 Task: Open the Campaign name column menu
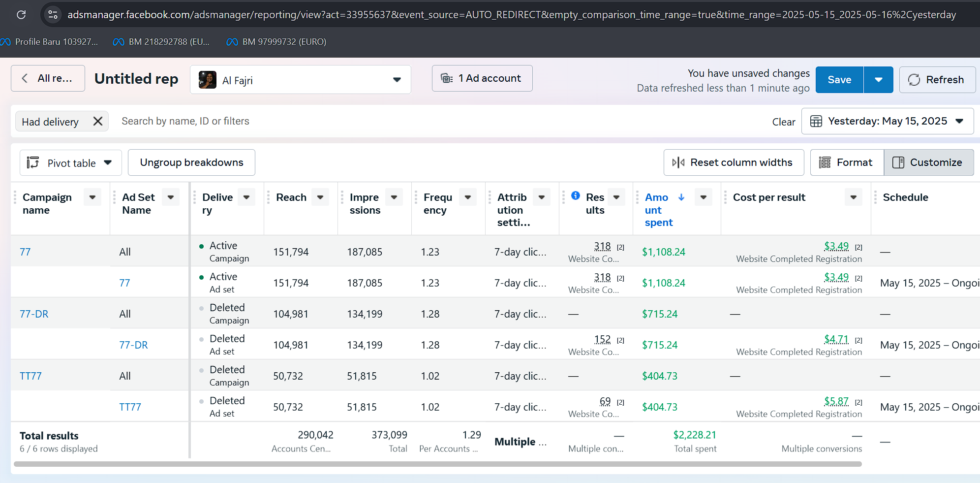pyautogui.click(x=92, y=197)
